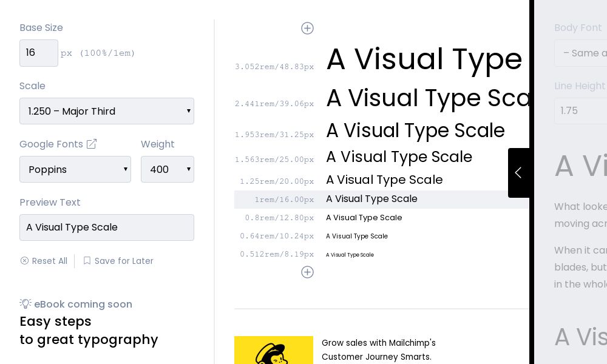This screenshot has width=607, height=364.
Task: Open the Weight dropdown set to 400
Action: [x=168, y=169]
